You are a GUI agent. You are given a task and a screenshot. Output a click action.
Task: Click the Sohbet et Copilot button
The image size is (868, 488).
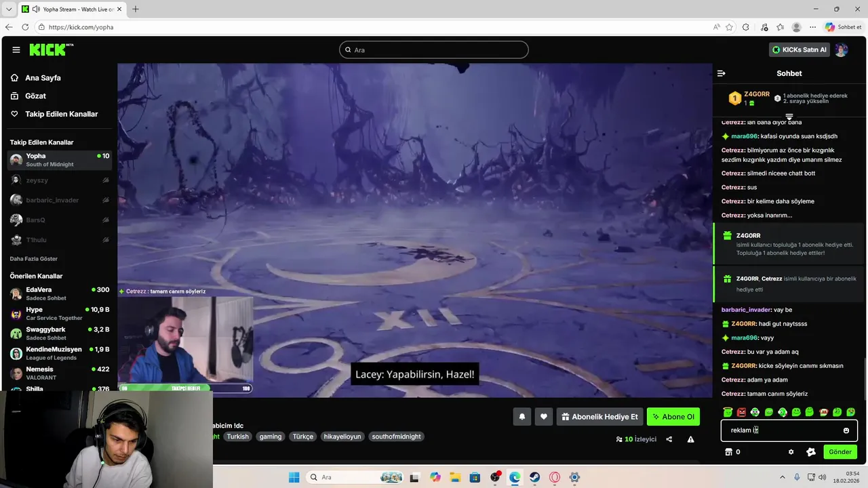pos(843,27)
